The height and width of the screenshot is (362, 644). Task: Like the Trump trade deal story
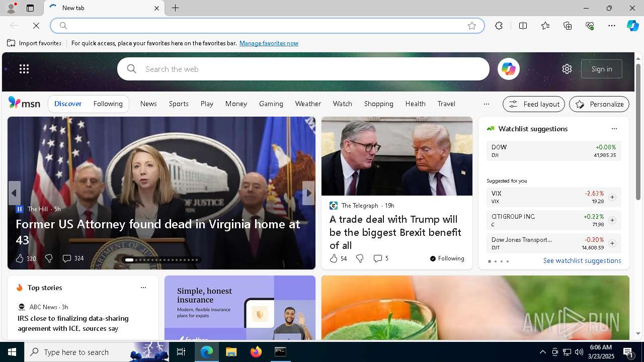pyautogui.click(x=338, y=258)
